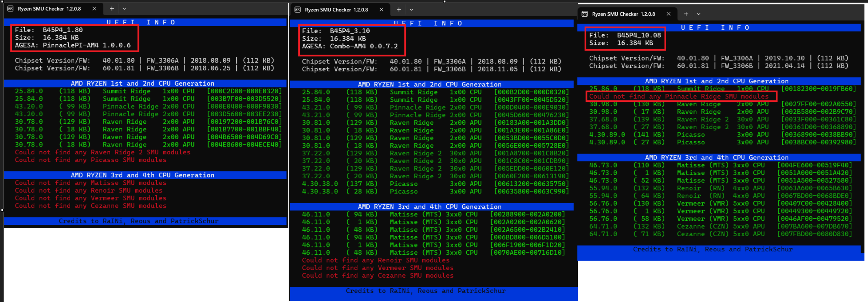Click address range [0045D600-00476230]
The width and height of the screenshot is (868, 302).
coord(532,115)
